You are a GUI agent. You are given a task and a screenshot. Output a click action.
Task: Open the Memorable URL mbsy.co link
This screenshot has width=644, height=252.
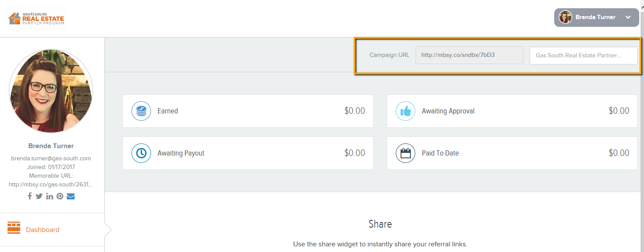pos(51,184)
